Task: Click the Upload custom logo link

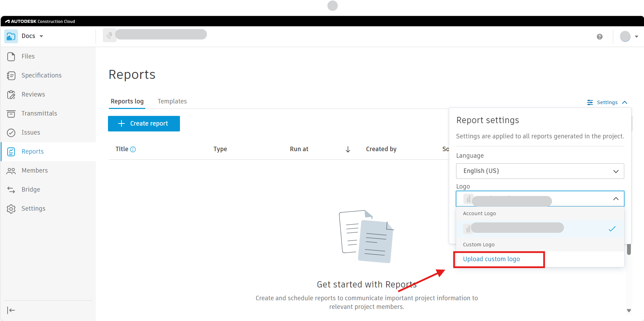Action: [491, 259]
